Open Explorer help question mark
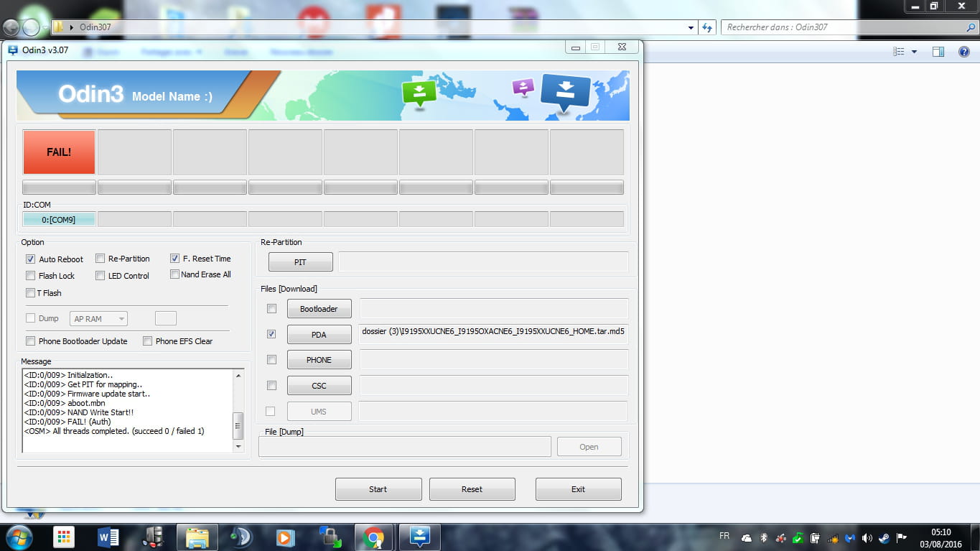The height and width of the screenshot is (551, 980). point(964,52)
